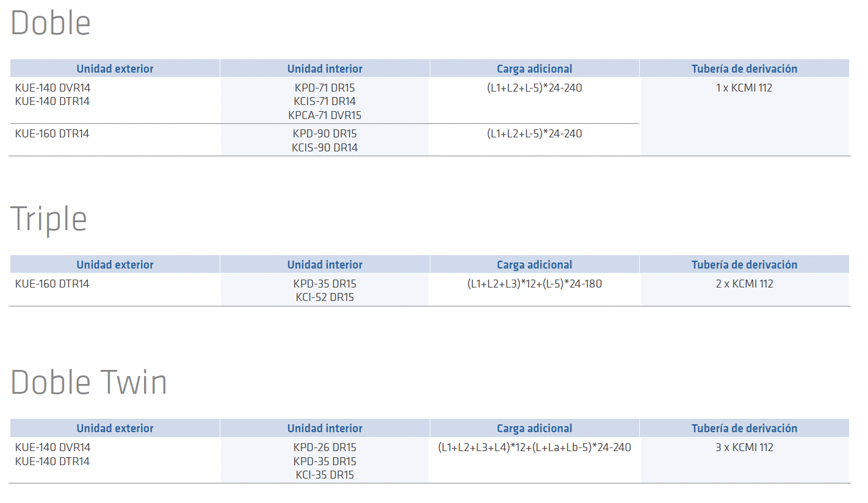This screenshot has width=868, height=503.
Task: Click the KCIS-71 DR14 model entry
Action: point(325,101)
